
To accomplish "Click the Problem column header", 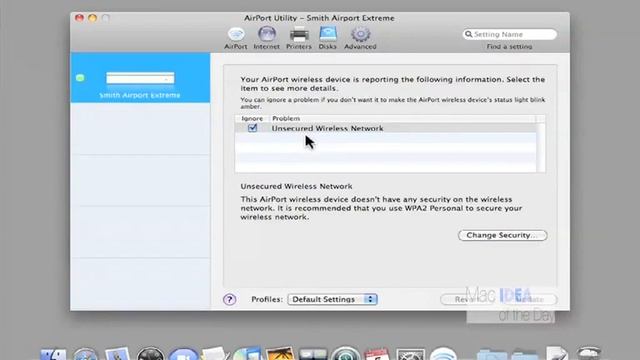I will 402,118.
